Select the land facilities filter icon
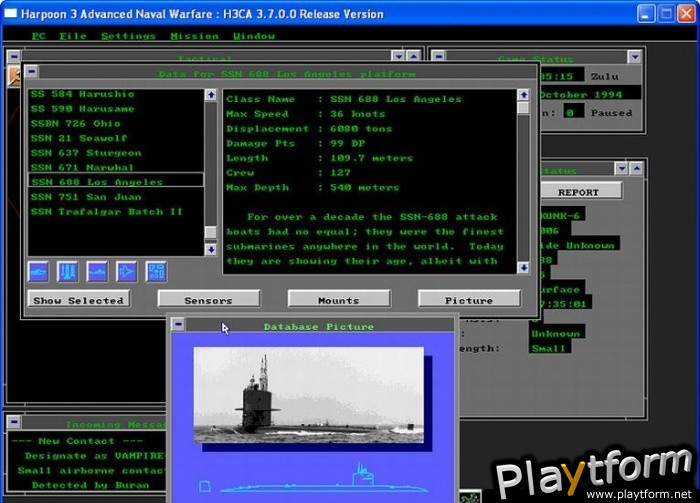 tap(156, 271)
